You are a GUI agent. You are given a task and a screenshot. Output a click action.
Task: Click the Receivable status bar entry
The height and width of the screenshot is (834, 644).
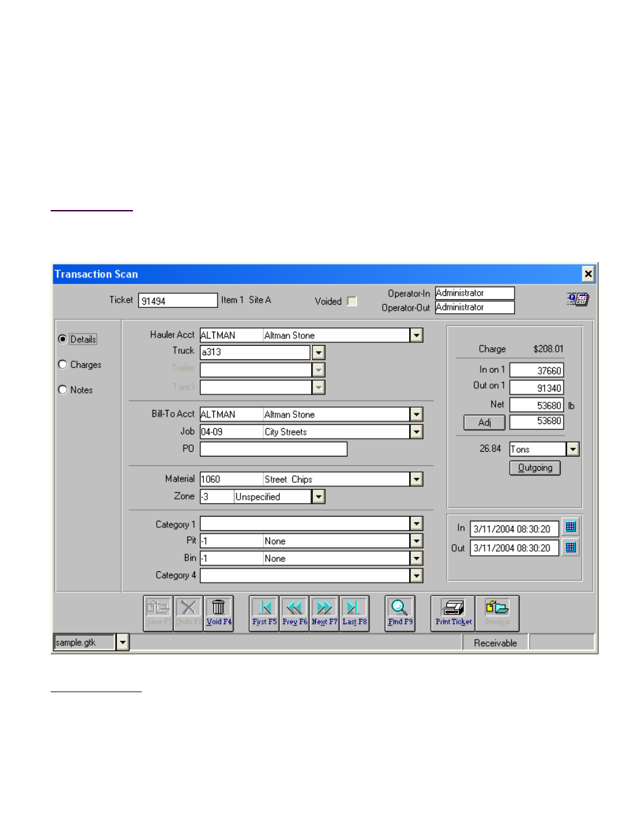[x=495, y=643]
